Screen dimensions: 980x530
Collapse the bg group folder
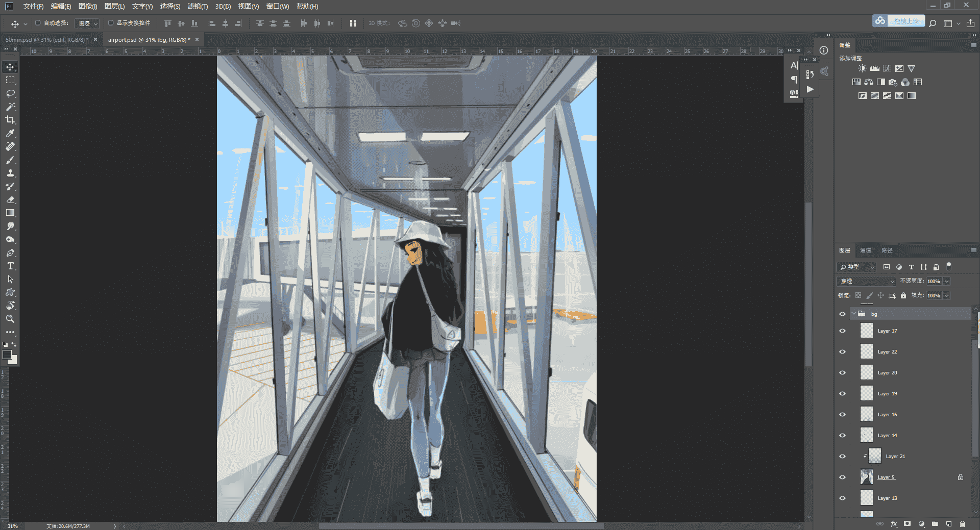pyautogui.click(x=853, y=314)
